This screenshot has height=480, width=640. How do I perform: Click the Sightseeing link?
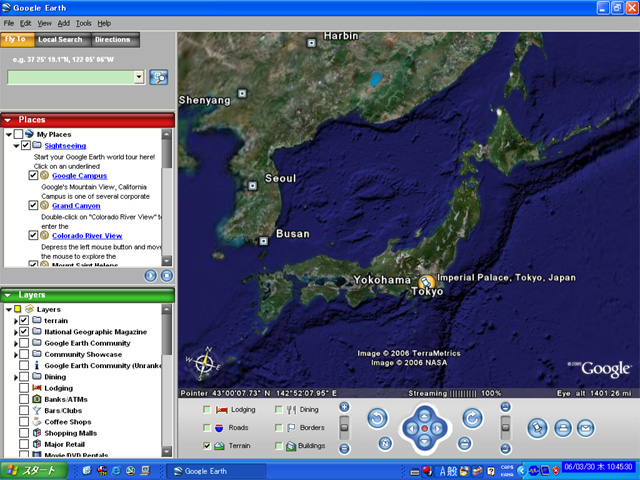[65, 146]
